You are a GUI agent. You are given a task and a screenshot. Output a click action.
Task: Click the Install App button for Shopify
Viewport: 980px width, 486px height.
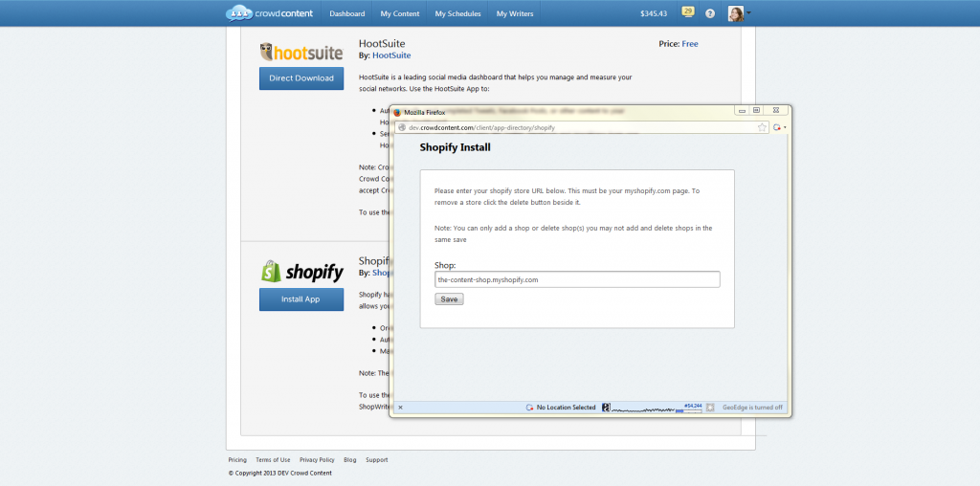pyautogui.click(x=301, y=299)
